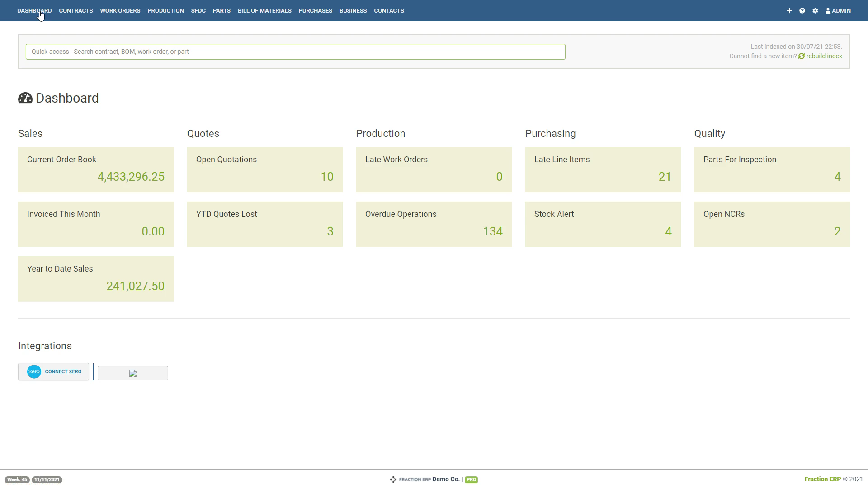
Task: Open the SFDC menu
Action: (x=198, y=10)
